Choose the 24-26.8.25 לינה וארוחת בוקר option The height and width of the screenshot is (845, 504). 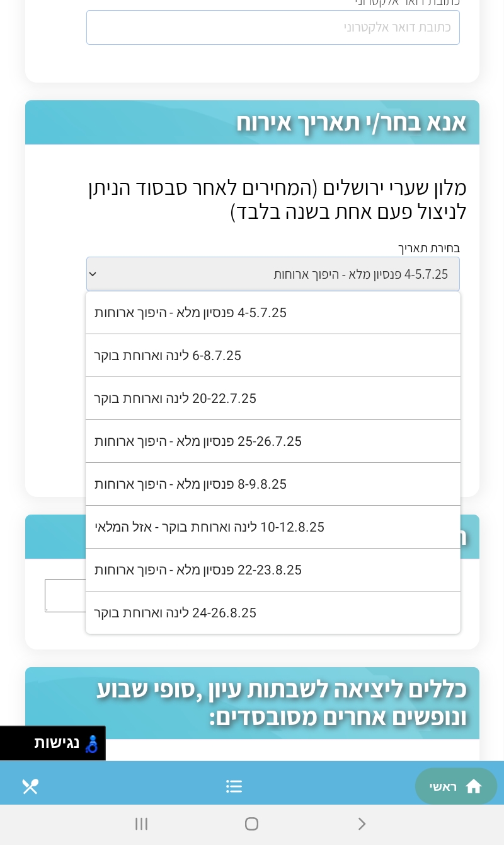coord(273,612)
